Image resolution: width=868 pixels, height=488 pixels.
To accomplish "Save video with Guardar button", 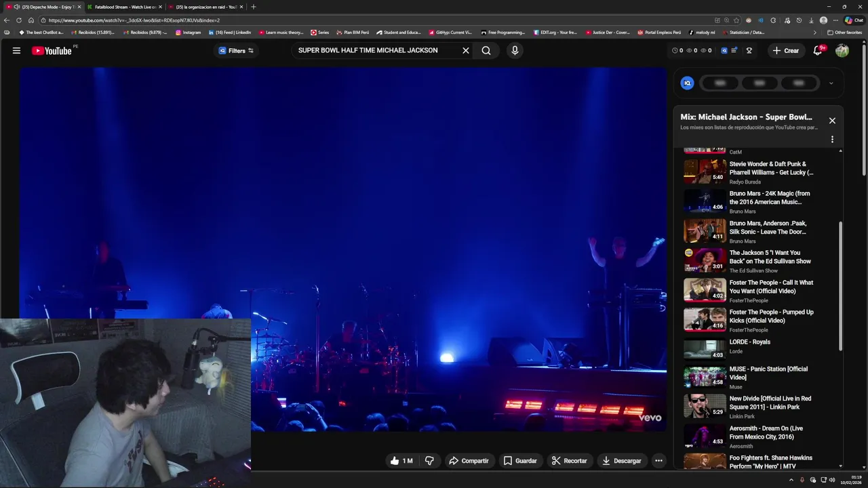I will (520, 461).
